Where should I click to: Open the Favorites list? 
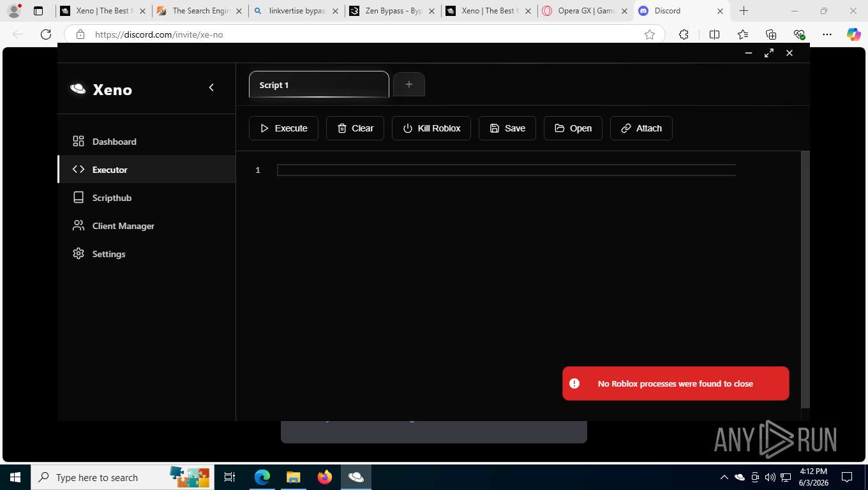[743, 34]
